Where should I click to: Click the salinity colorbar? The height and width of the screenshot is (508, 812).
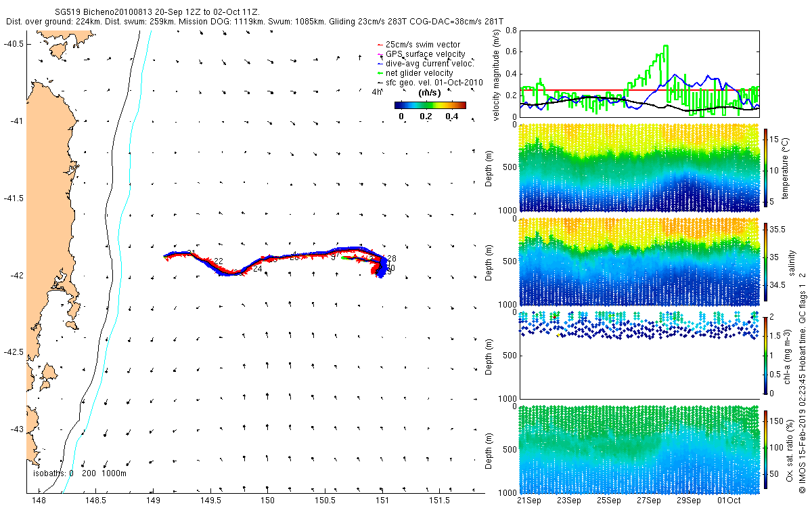pos(765,261)
